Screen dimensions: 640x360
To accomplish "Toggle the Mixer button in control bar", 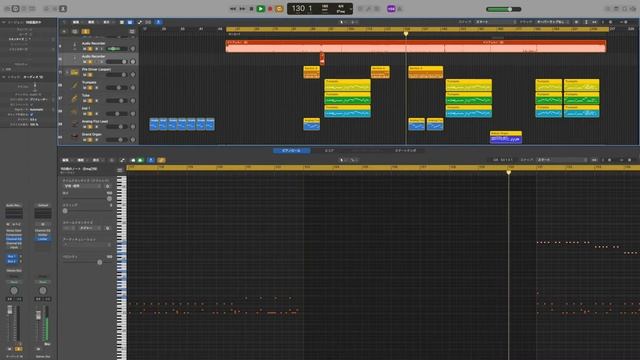I will (x=54, y=9).
